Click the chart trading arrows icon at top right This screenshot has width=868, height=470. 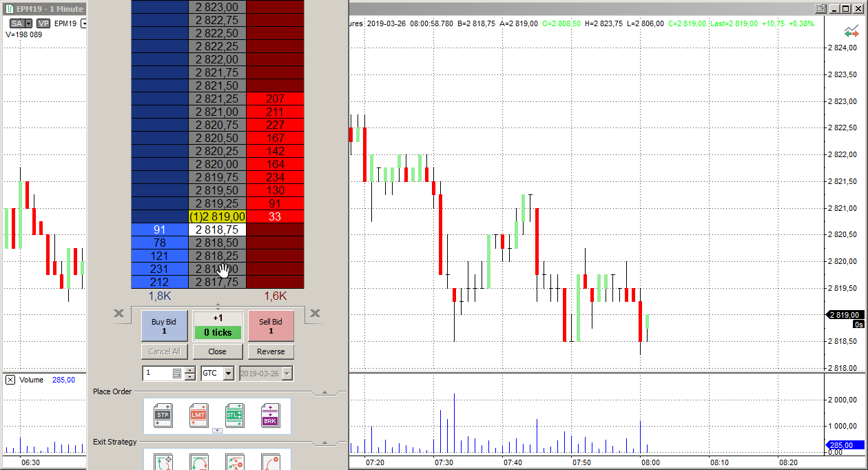(852, 32)
